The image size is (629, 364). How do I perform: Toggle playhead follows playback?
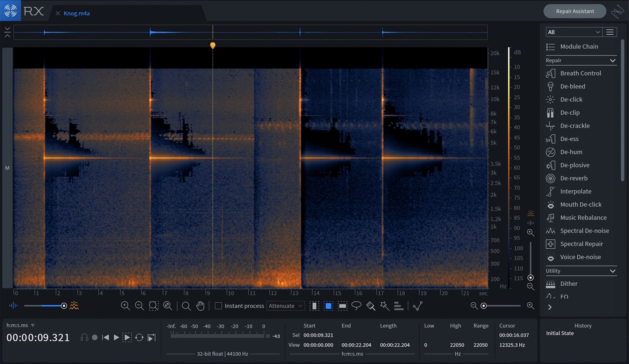(152, 337)
